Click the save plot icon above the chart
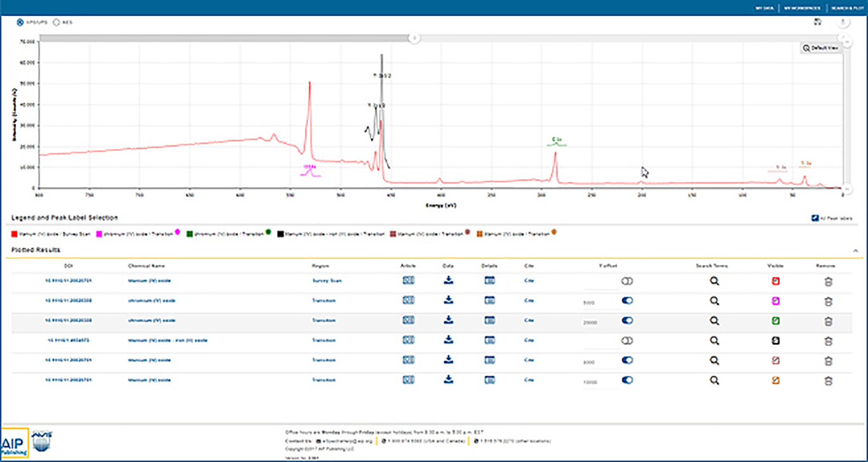 (x=818, y=22)
